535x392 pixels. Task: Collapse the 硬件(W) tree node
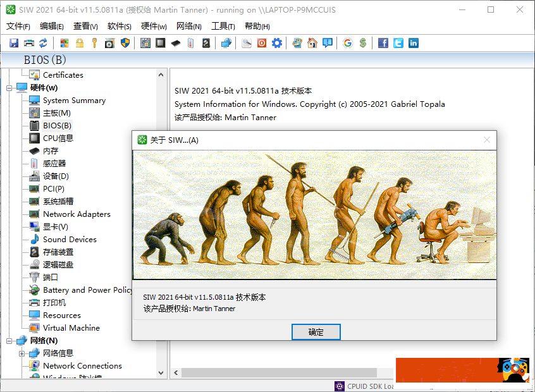(x=9, y=88)
